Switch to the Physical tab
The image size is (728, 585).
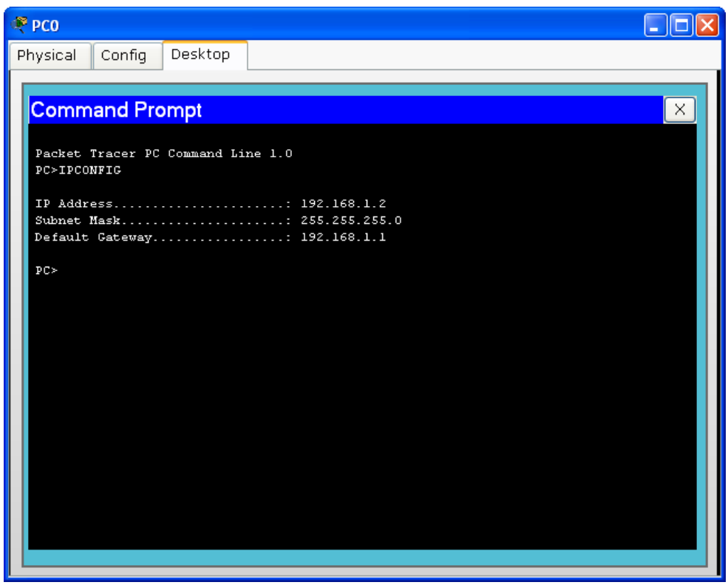[47, 56]
